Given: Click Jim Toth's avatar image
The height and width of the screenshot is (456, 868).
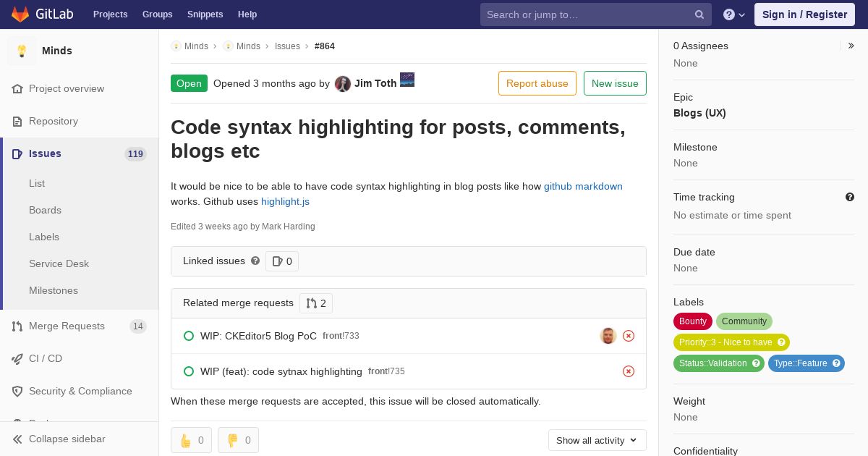Looking at the screenshot, I should pos(343,83).
